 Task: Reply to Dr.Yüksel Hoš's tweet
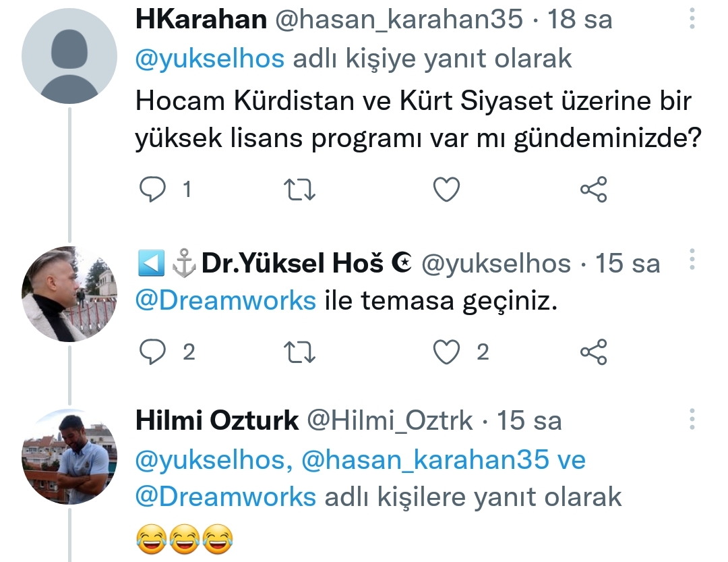click(153, 352)
